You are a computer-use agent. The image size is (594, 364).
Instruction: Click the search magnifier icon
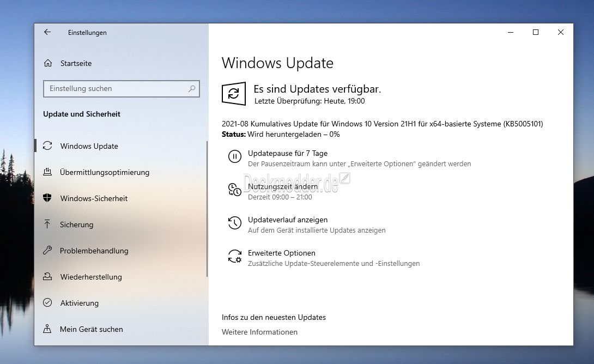192,89
